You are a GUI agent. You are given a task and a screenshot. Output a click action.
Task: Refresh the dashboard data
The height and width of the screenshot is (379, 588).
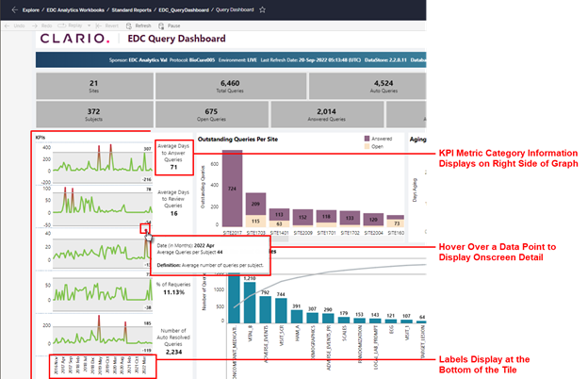[x=139, y=25]
